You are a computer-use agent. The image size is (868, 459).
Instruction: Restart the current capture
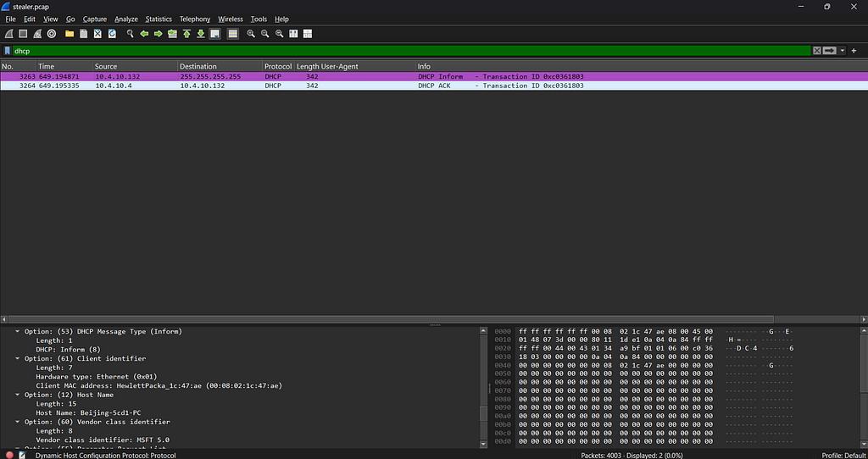37,34
